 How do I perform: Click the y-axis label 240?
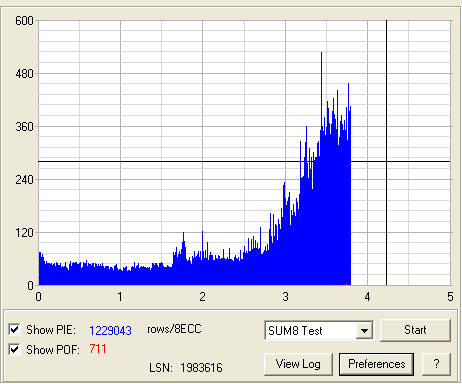coord(24,180)
